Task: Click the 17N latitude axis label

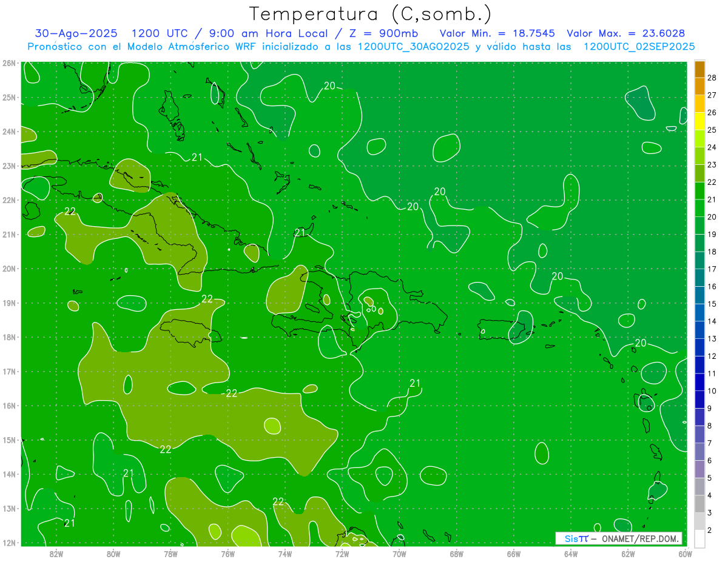Action: coord(8,371)
